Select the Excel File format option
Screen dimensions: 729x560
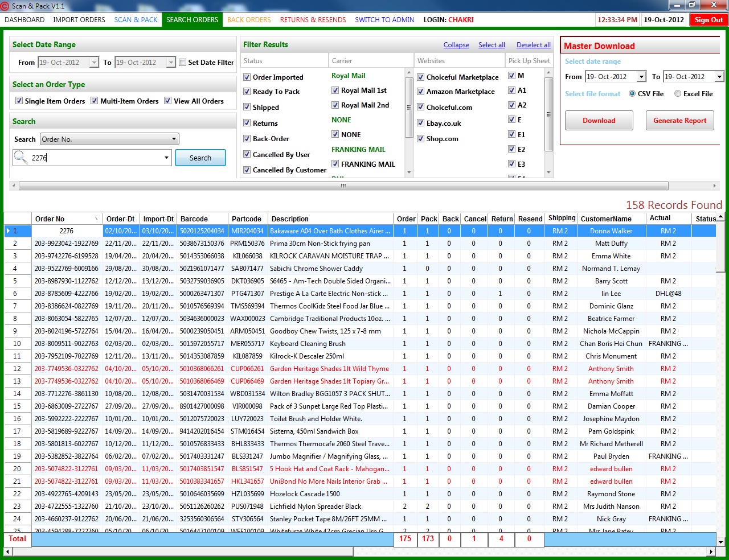[x=678, y=94]
